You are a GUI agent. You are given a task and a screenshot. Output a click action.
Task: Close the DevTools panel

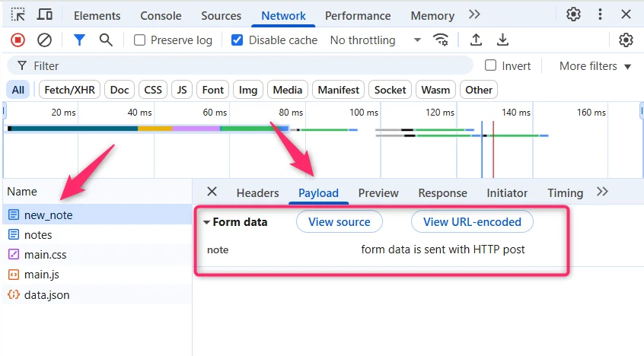pos(626,14)
